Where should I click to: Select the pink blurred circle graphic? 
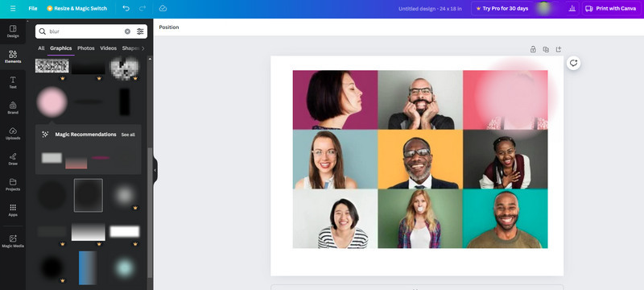point(52,101)
